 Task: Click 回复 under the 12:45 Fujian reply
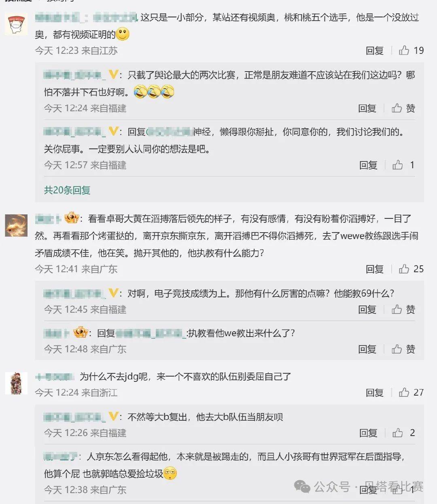367,309
